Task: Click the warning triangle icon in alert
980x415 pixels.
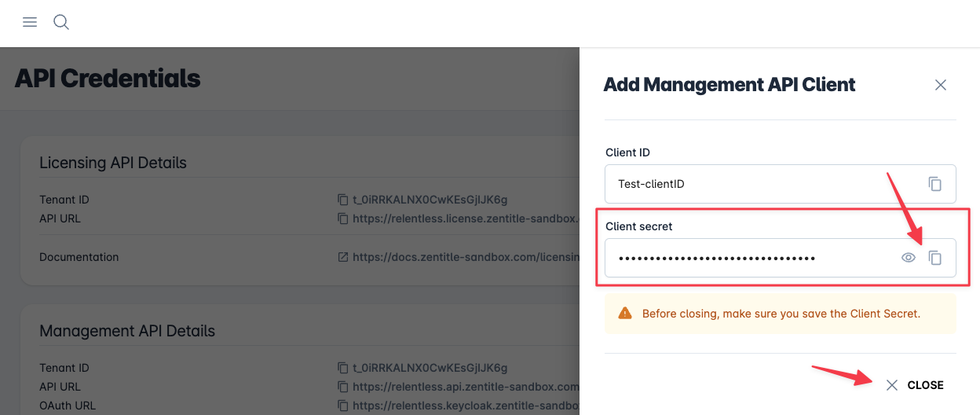Action: click(625, 314)
